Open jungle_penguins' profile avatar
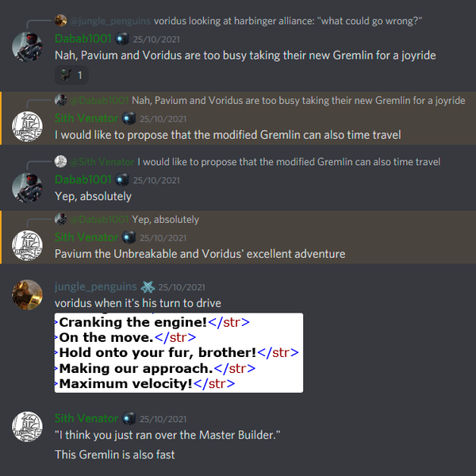476x476 pixels. pyautogui.click(x=27, y=295)
